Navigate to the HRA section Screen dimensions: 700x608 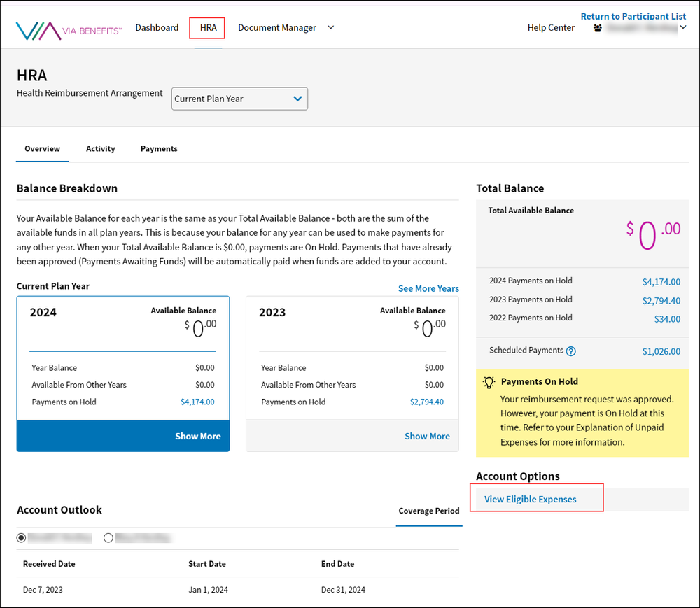[x=207, y=27]
